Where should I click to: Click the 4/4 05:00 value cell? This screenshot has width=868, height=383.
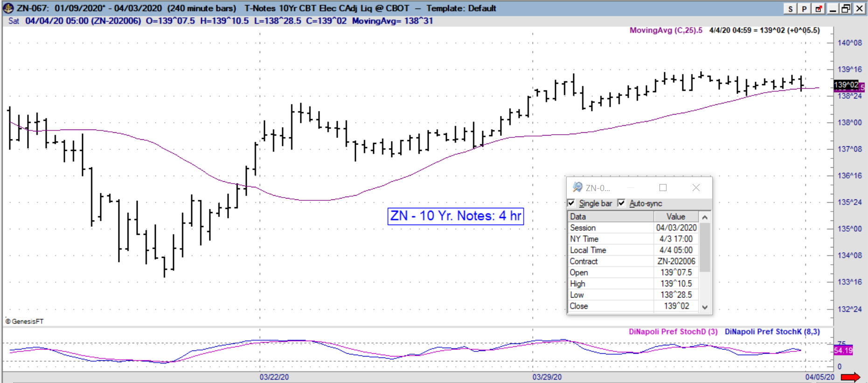pos(676,250)
